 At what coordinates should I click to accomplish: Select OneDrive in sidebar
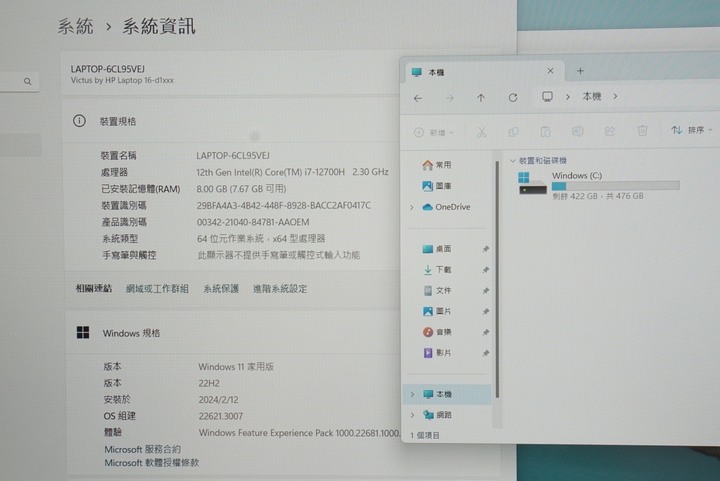click(446, 207)
